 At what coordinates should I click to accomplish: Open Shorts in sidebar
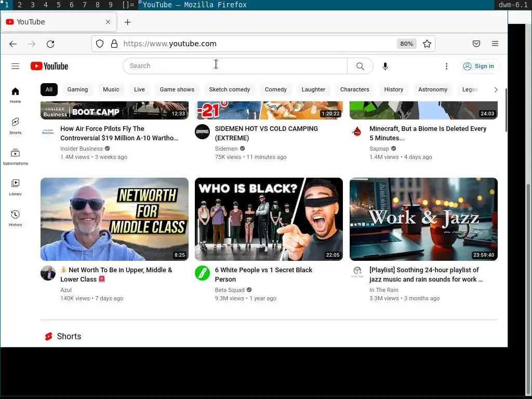(15, 126)
